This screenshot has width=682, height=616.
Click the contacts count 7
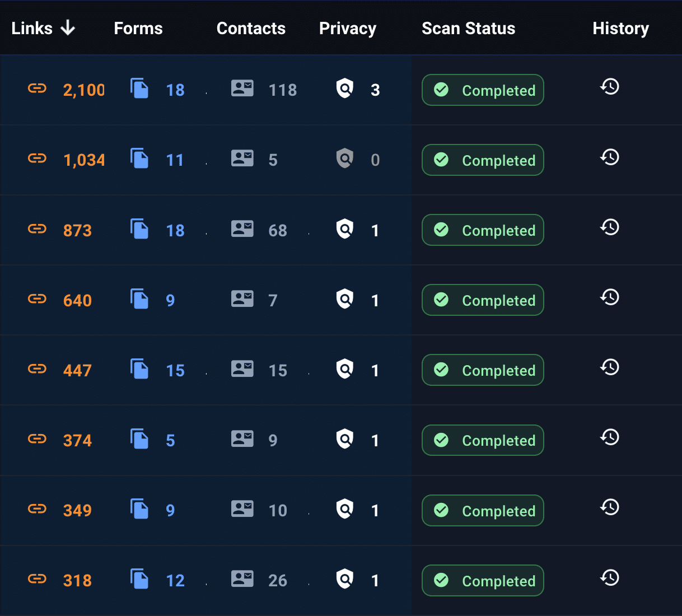[273, 301]
